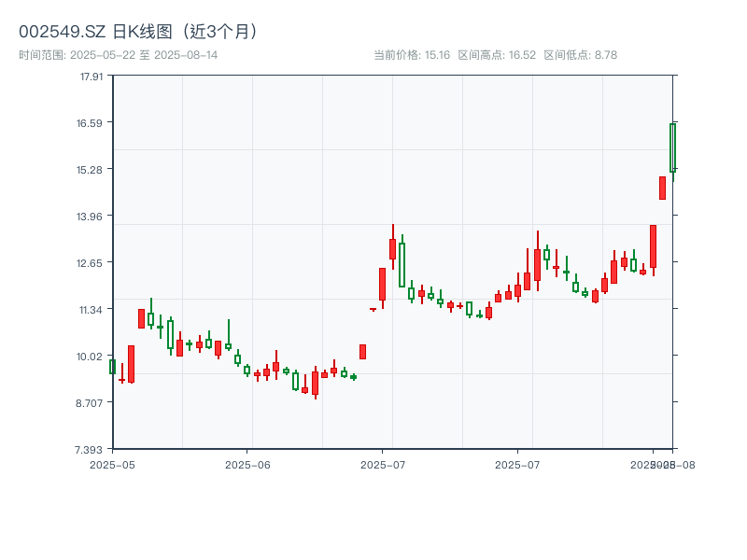Select the first green candlestick at left edge
The height and width of the screenshot is (560, 747).
pyautogui.click(x=112, y=367)
